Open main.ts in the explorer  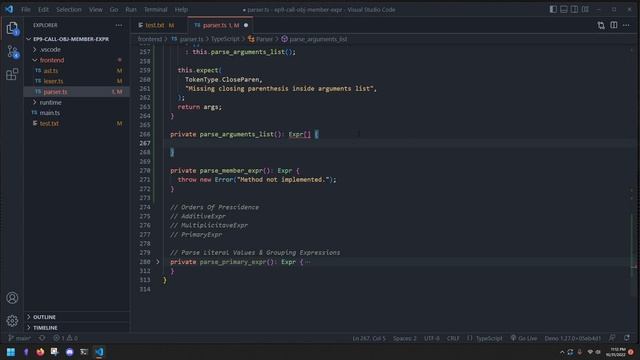(x=77, y=113)
